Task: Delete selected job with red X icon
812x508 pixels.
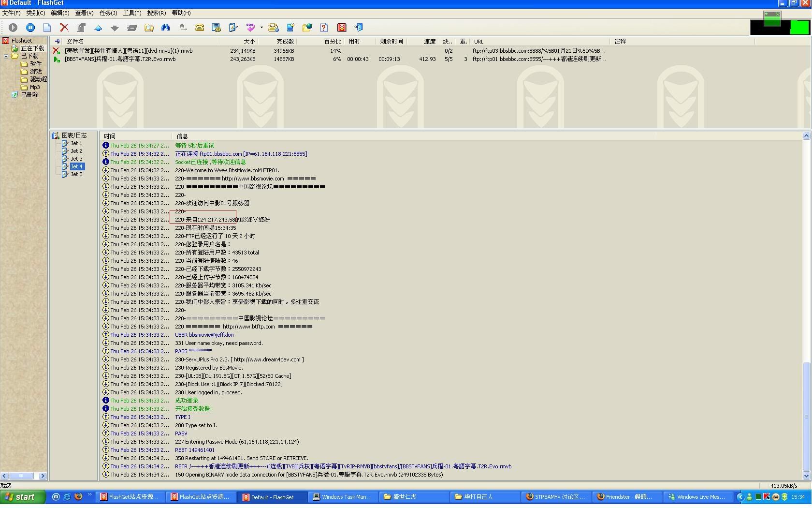Action: (64, 28)
